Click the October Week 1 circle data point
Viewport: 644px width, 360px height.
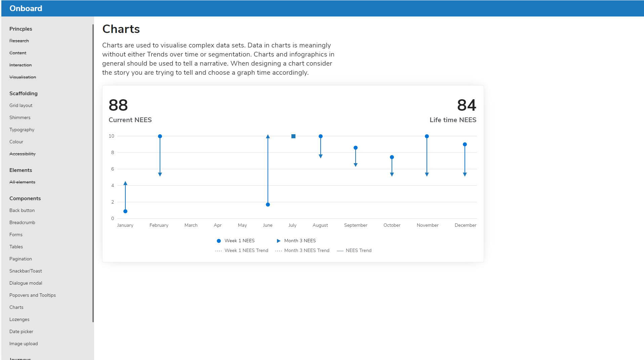pyautogui.click(x=392, y=157)
